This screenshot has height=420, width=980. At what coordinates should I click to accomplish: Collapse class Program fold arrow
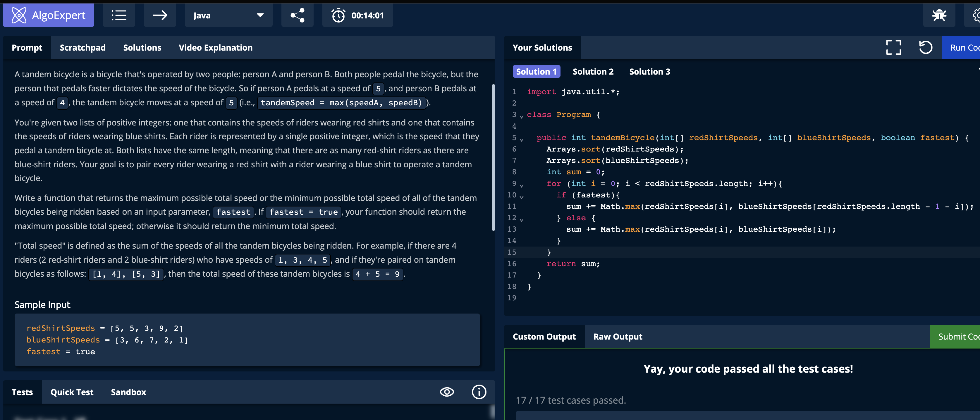[522, 116]
